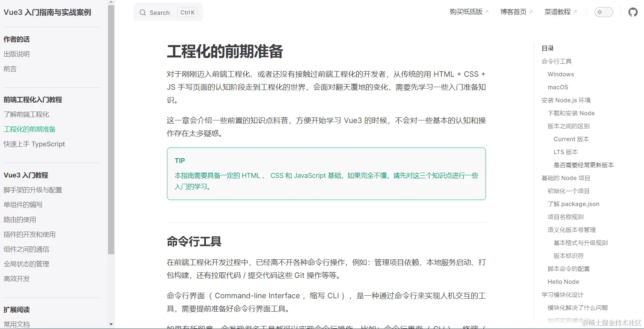Jump to 基础的 Node 项目 in the outline
This screenshot has width=644, height=329.
[x=566, y=178]
